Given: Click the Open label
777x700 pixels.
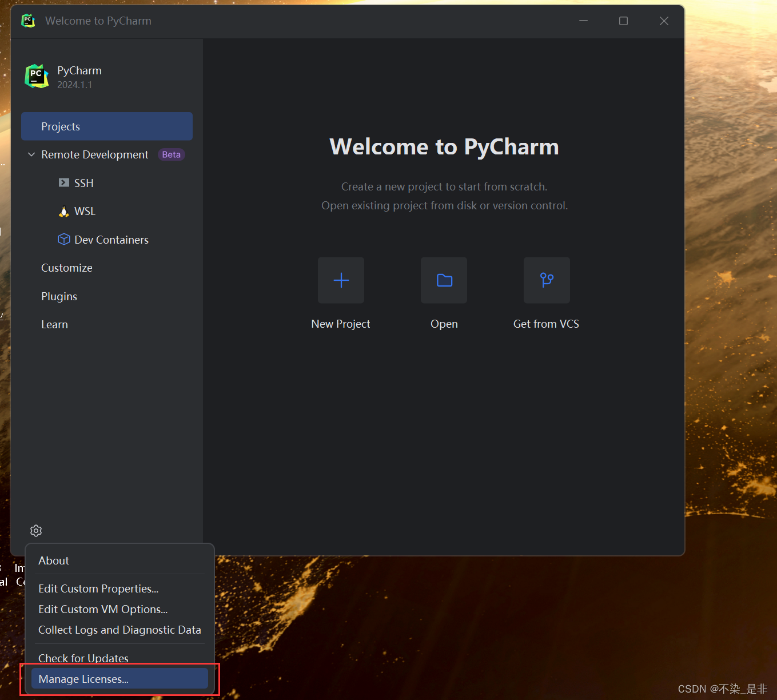Looking at the screenshot, I should 444,324.
